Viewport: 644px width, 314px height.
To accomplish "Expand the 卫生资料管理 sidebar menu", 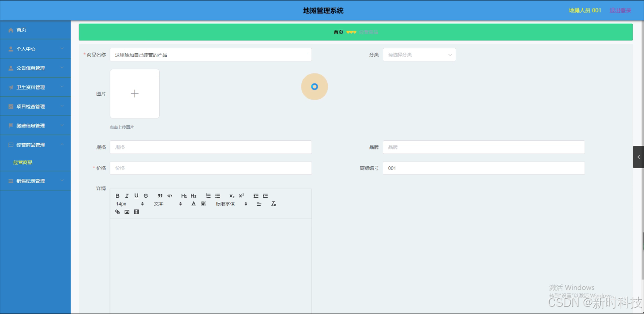I will tap(35, 87).
